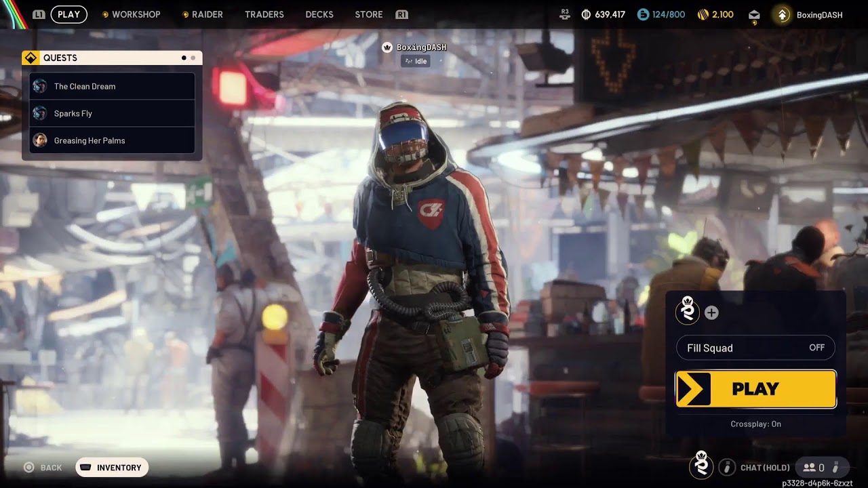Click the Crossplay: On label
The width and height of the screenshot is (868, 488).
(x=755, y=424)
